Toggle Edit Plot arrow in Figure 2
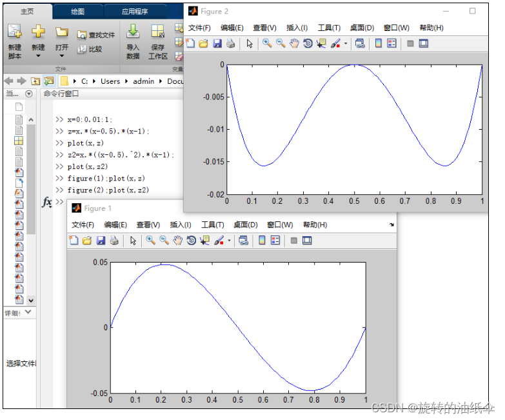505x420 pixels. click(x=250, y=43)
